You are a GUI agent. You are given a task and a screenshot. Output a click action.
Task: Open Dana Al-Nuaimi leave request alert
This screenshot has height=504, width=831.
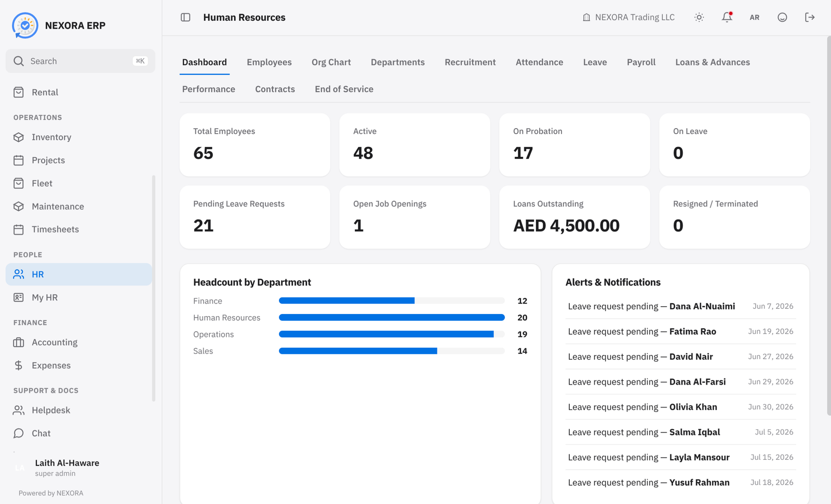[x=680, y=306]
